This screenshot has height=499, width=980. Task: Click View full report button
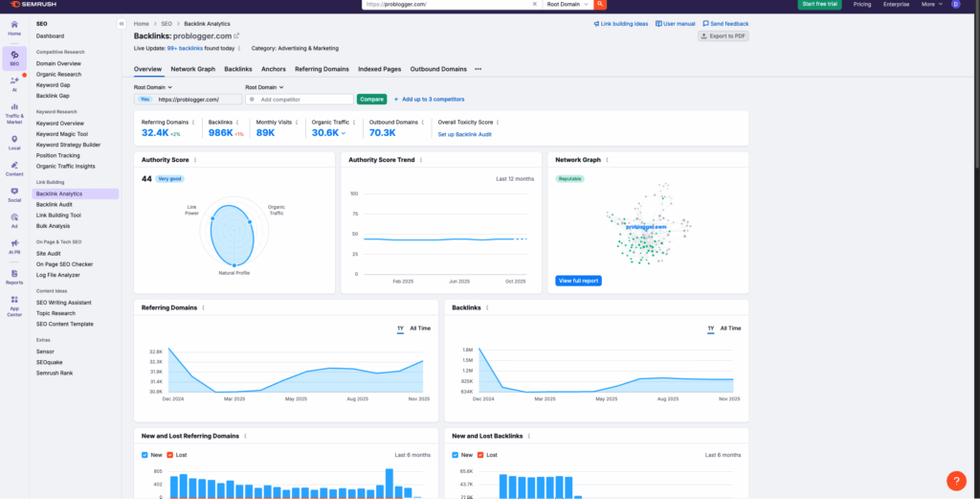coord(578,281)
